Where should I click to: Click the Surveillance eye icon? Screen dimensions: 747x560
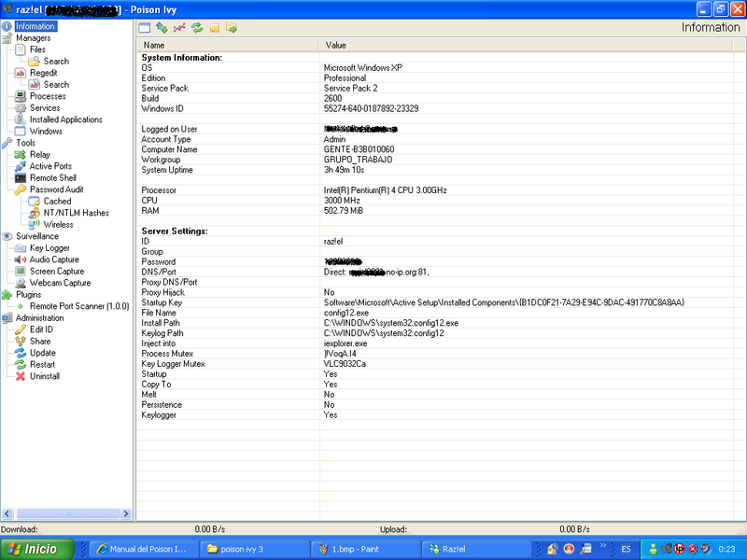(x=7, y=236)
